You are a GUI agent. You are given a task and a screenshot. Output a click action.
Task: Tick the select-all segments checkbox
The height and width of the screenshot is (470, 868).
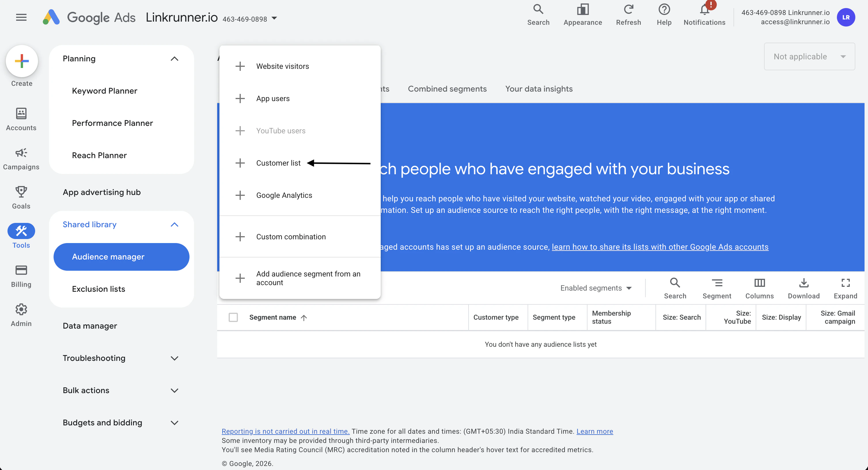(233, 317)
